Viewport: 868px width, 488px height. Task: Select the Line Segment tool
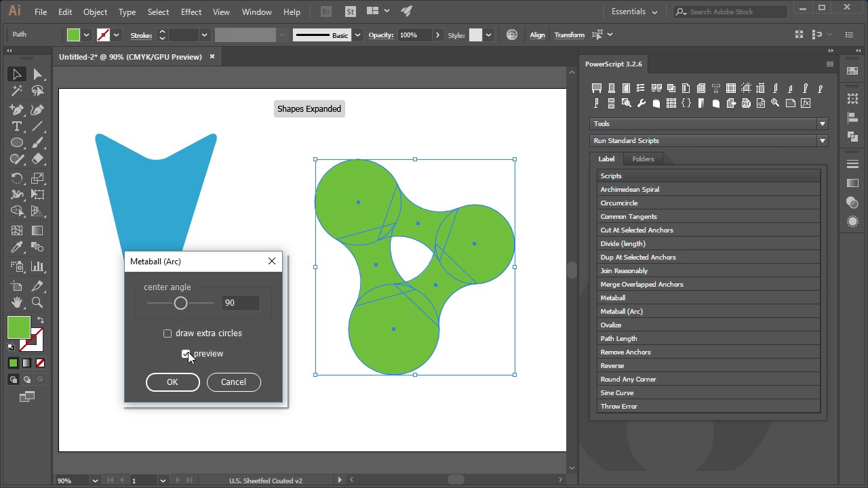(x=37, y=127)
